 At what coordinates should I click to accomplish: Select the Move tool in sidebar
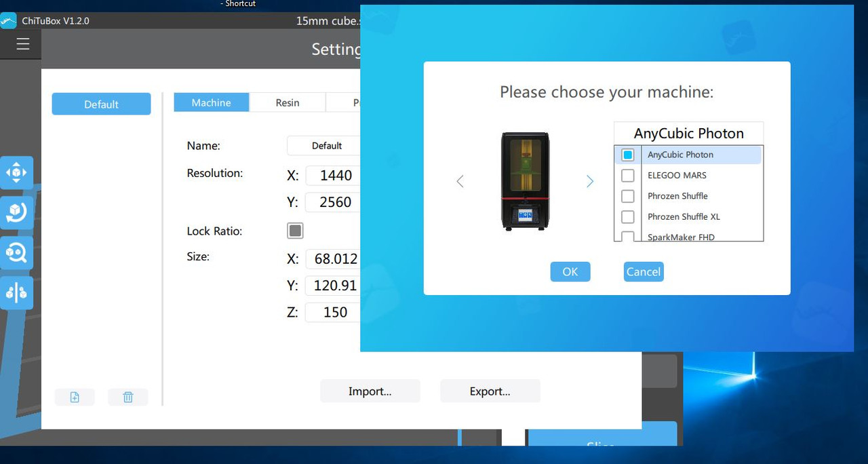click(16, 172)
